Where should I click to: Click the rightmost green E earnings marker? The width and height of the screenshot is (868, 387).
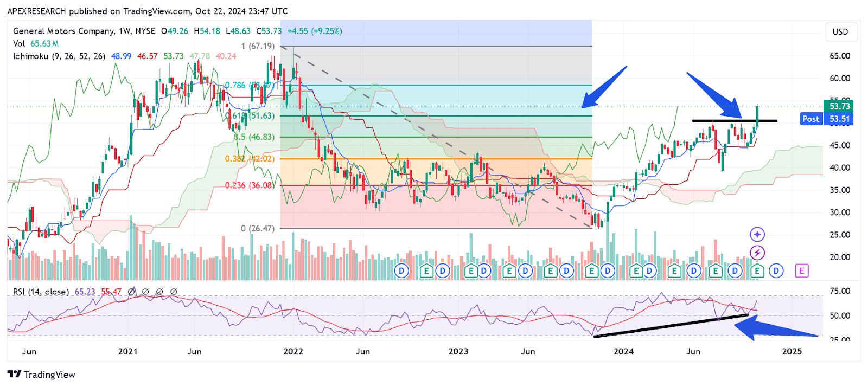point(757,270)
